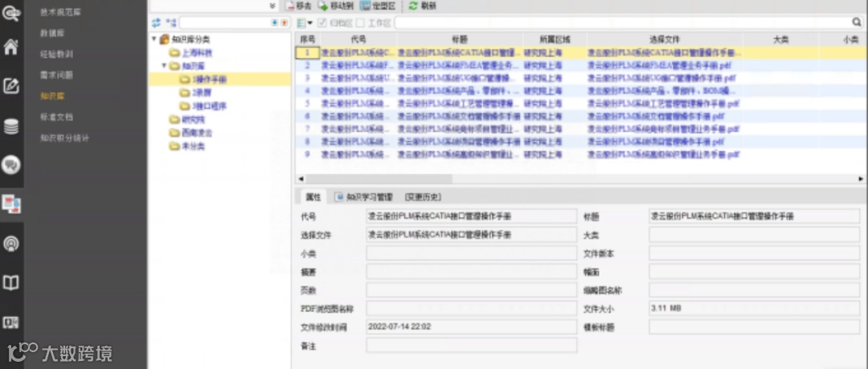Image resolution: width=868 pixels, height=369 pixels.
Task: Click the folder icon of 上海科技
Action: tap(174, 53)
